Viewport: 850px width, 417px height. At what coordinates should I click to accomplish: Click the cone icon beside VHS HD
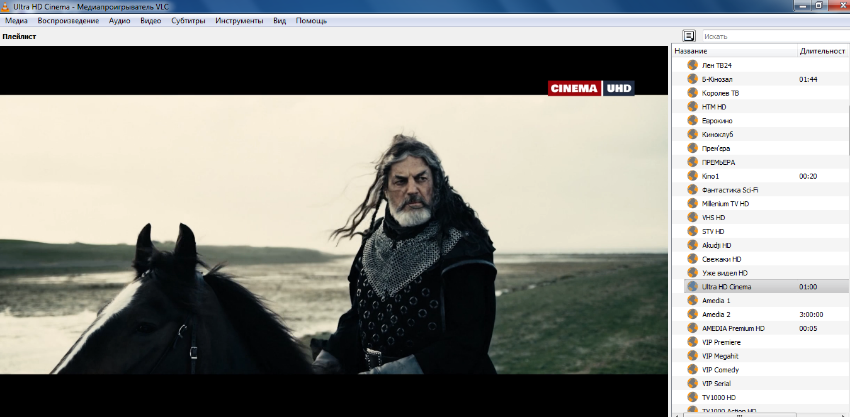click(x=692, y=217)
